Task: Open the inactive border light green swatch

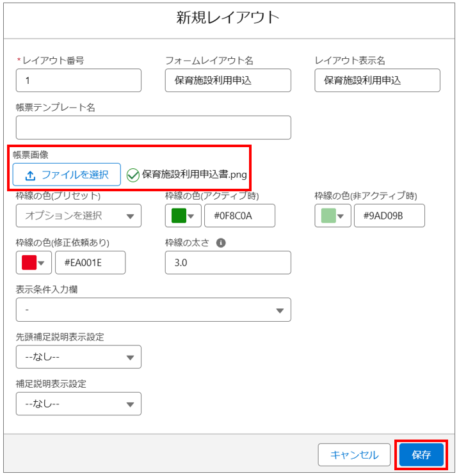Action: point(332,216)
